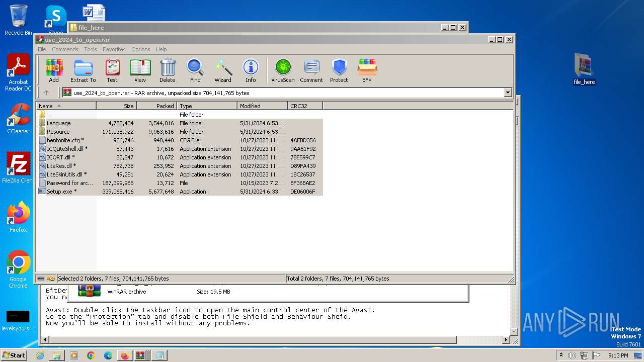Open the Skype desktop shortcut
This screenshot has height=362, width=644.
pyautogui.click(x=55, y=20)
